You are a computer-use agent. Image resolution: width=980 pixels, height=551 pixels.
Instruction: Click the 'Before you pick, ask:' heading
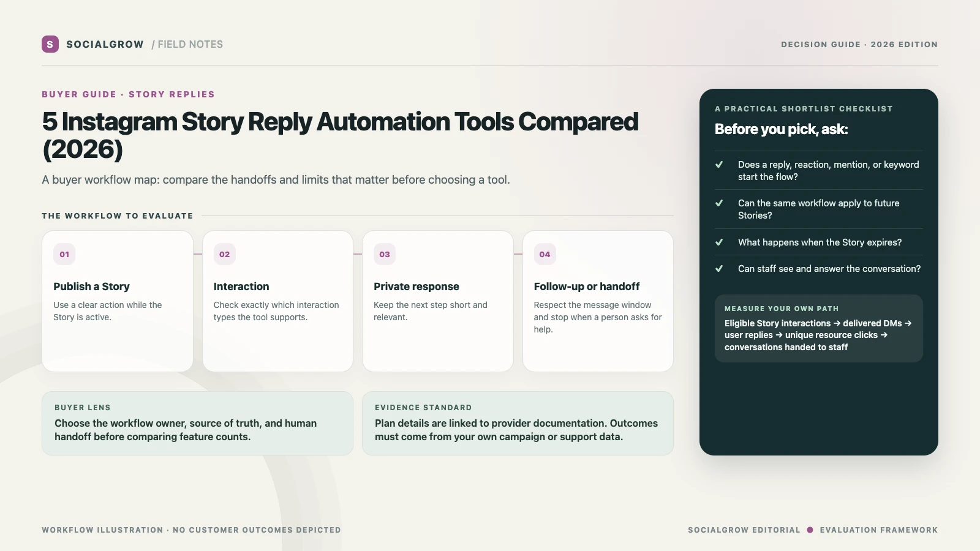(782, 129)
